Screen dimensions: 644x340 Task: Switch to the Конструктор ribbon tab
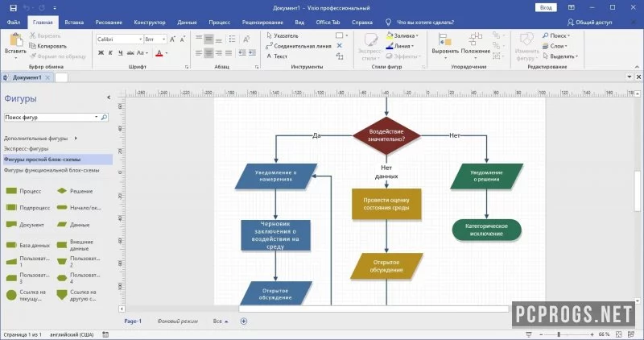coord(150,23)
